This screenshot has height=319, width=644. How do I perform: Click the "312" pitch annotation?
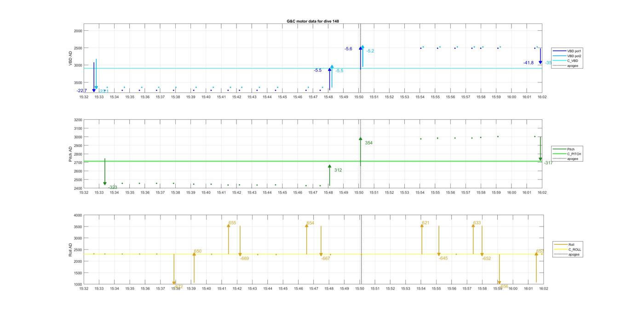point(338,170)
